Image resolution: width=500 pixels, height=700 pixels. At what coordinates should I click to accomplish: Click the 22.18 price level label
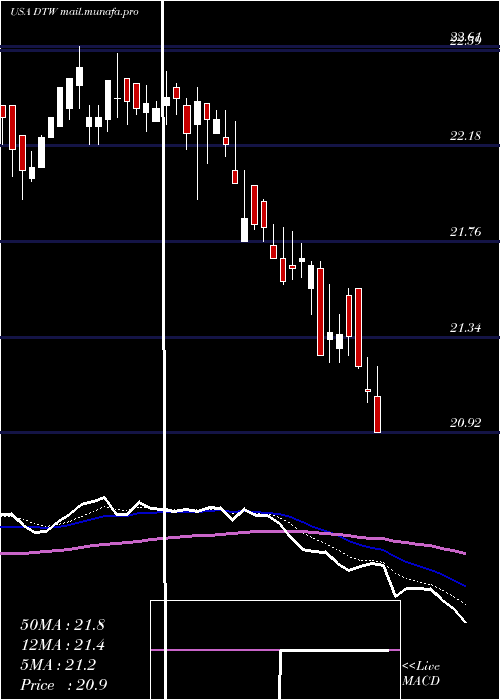coord(465,136)
